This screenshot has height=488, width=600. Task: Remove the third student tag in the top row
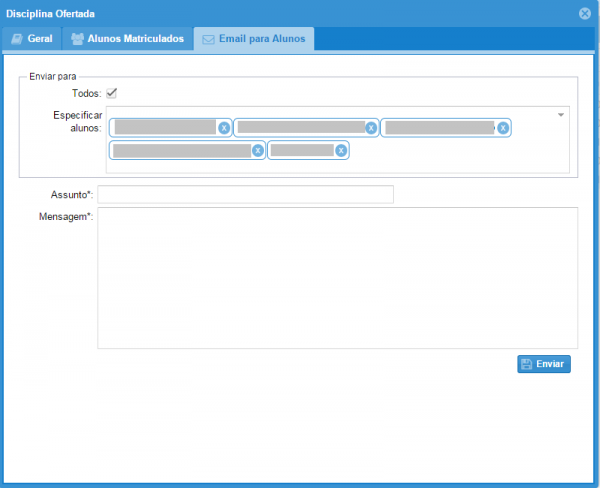tap(503, 128)
